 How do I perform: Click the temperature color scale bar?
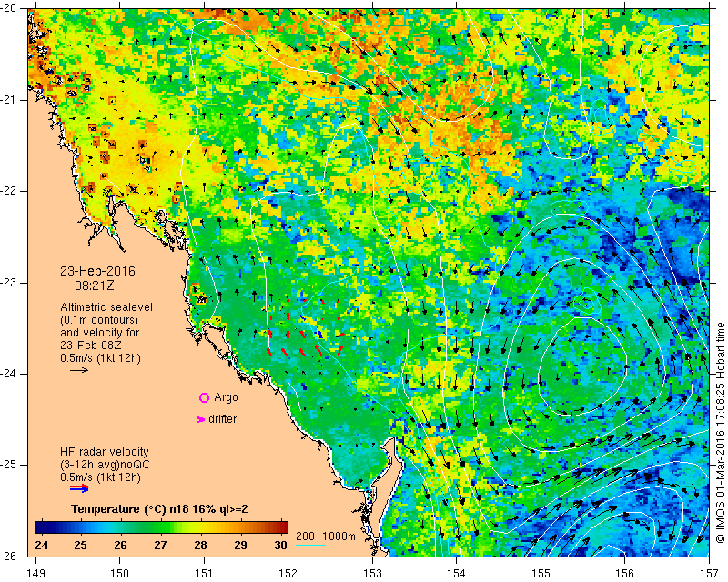[162, 527]
